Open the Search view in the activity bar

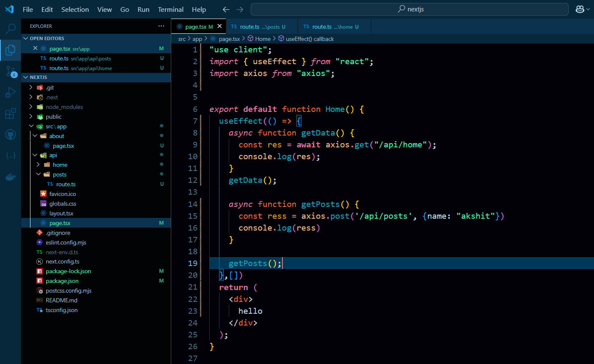point(10,29)
